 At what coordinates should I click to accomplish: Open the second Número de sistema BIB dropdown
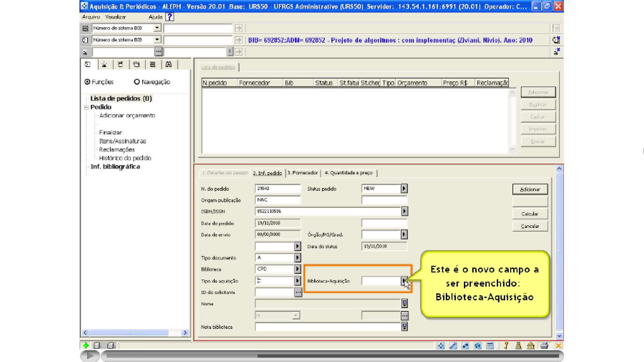coord(157,40)
